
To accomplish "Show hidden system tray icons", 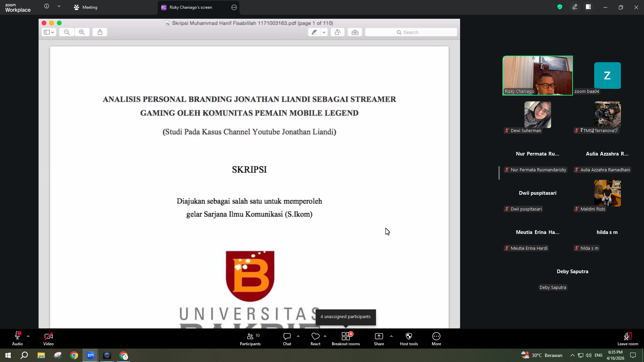I will pos(573,355).
